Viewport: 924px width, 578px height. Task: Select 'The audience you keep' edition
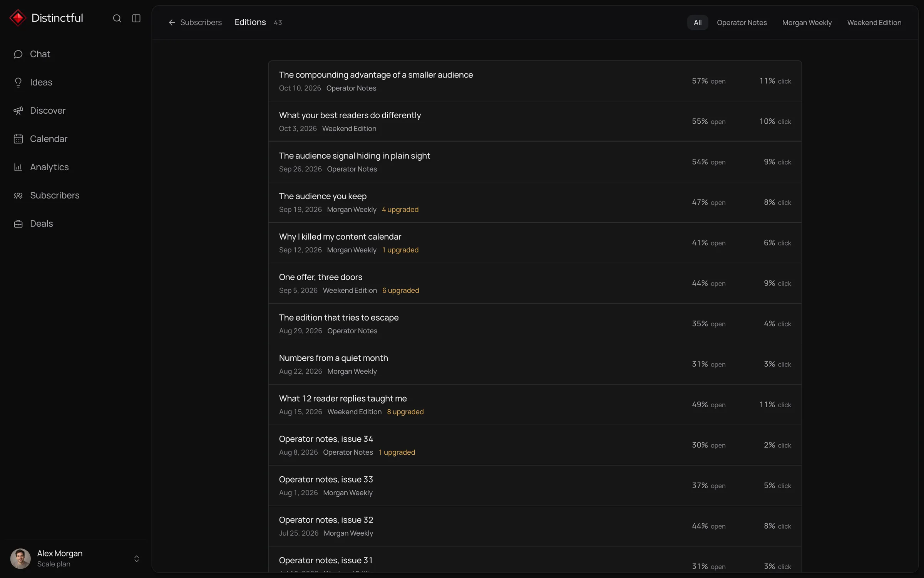point(535,202)
